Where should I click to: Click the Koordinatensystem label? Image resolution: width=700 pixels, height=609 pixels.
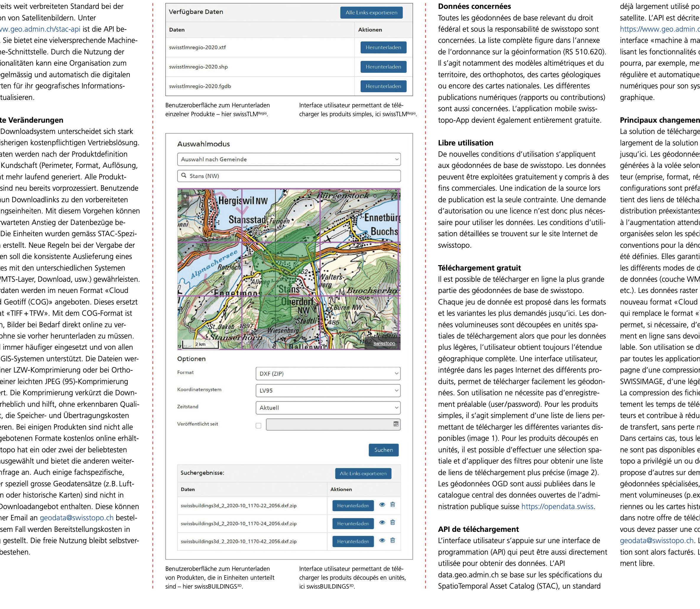point(199,389)
